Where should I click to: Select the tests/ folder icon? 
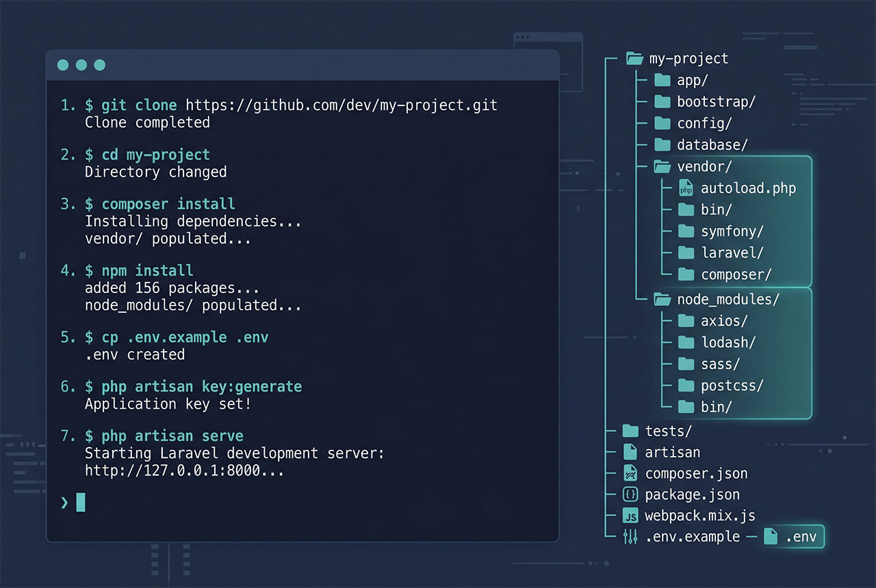tap(630, 431)
